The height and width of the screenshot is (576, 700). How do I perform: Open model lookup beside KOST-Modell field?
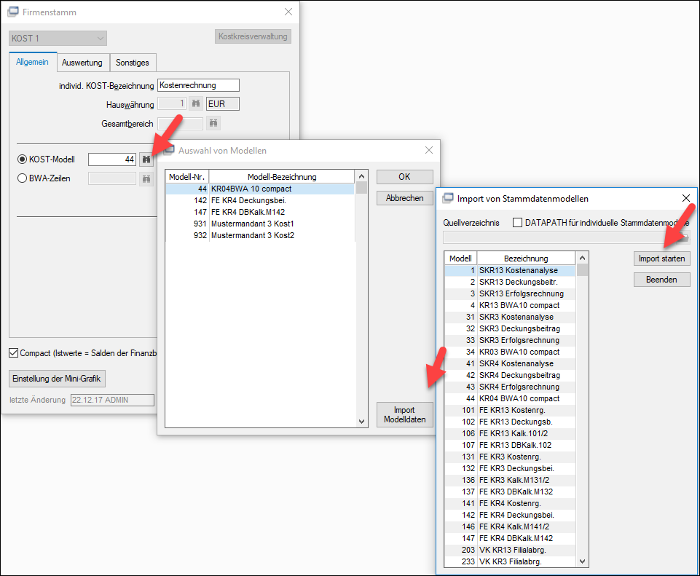(x=146, y=159)
